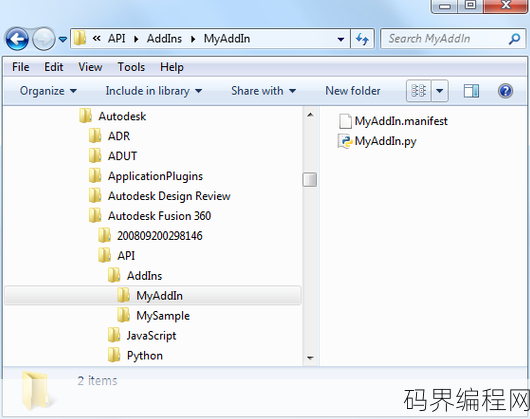The height and width of the screenshot is (419, 530).
Task: Open the recent pages dropdown arrow
Action: [63, 39]
